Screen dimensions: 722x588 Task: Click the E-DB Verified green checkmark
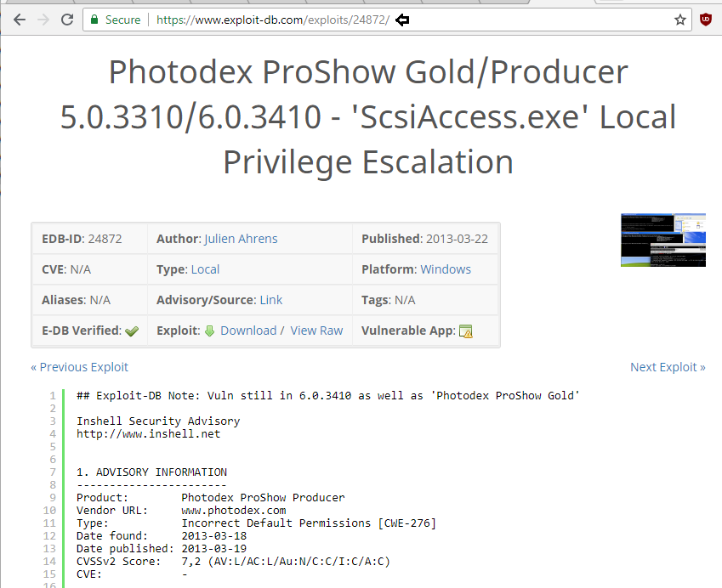132,331
